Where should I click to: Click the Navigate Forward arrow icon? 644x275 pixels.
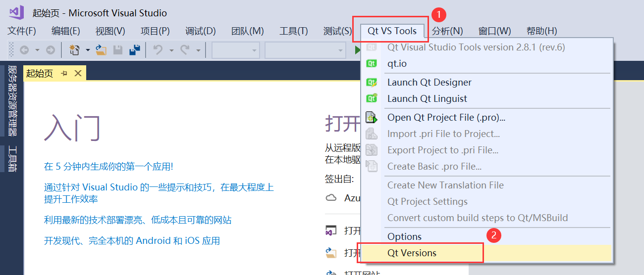click(51, 50)
